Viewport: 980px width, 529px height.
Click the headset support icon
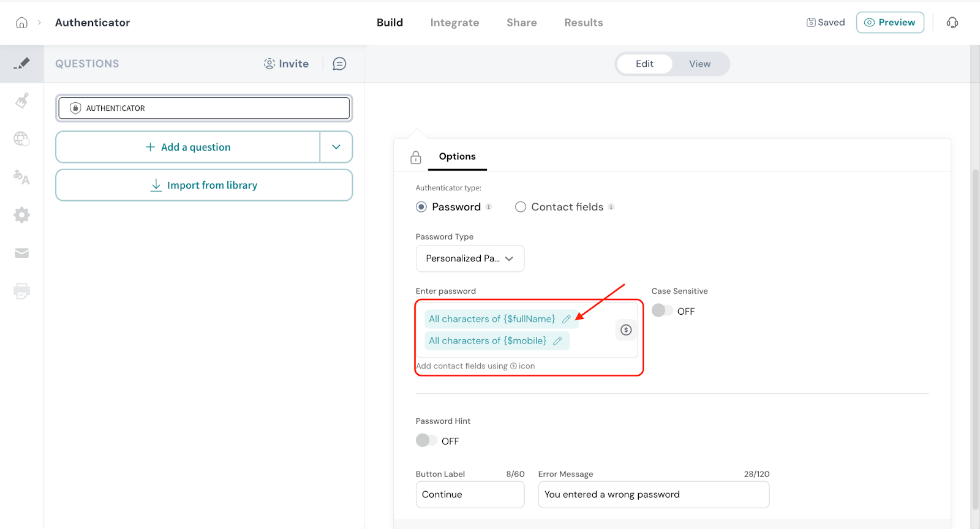(952, 23)
